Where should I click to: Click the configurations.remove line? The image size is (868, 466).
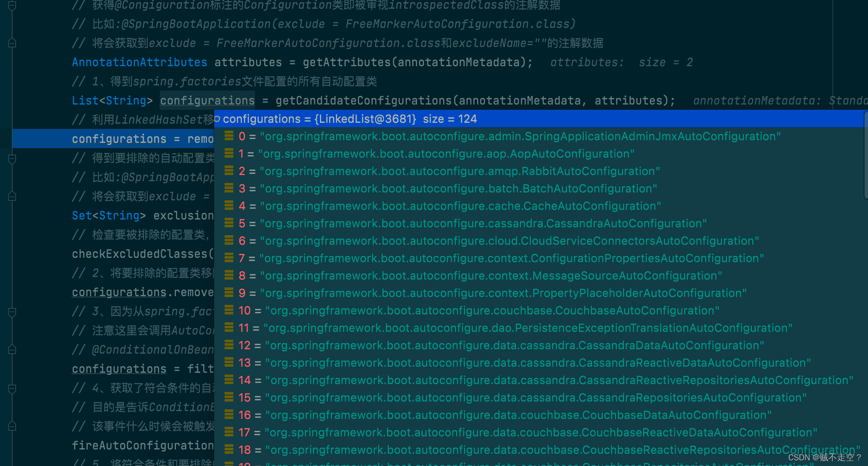click(x=143, y=292)
